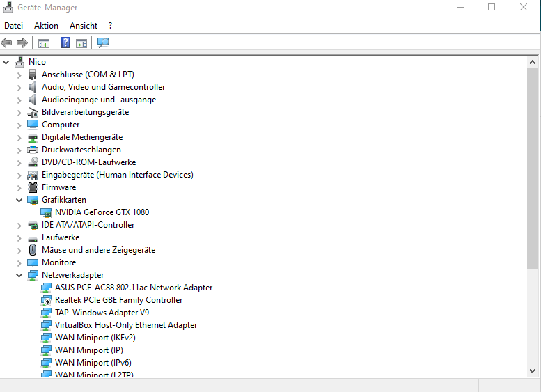The height and width of the screenshot is (392, 541).
Task: Select TAP-Windows Adapter V9
Action: pyautogui.click(x=102, y=313)
